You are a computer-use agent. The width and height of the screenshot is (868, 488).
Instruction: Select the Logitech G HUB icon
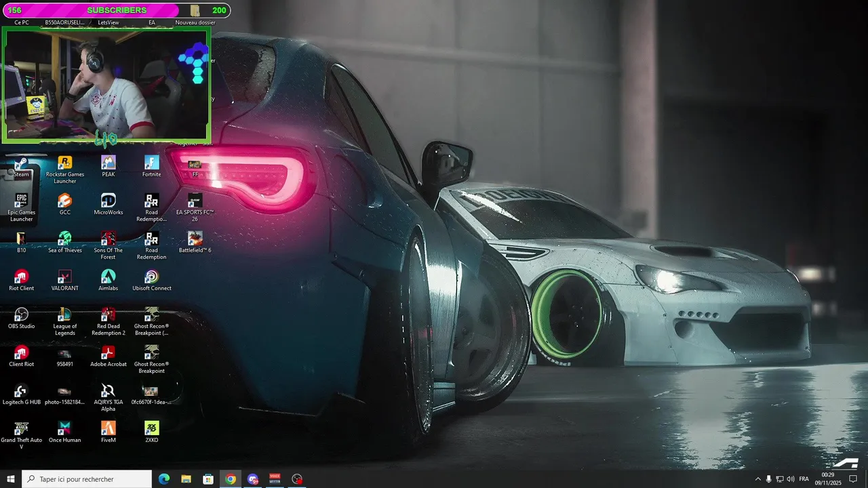click(x=22, y=394)
